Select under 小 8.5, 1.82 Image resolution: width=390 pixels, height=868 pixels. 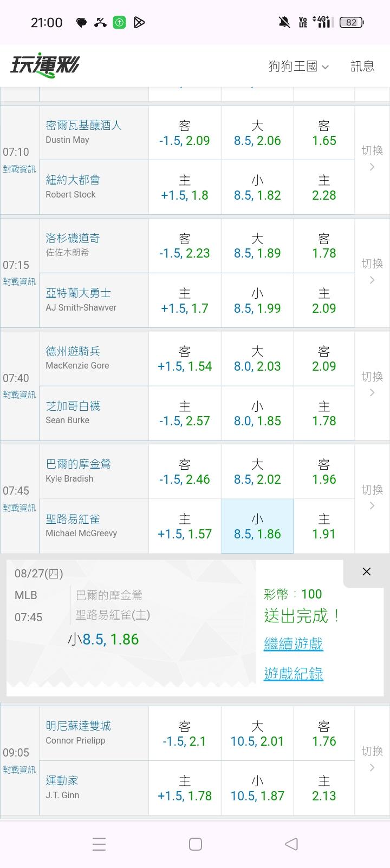(x=257, y=187)
